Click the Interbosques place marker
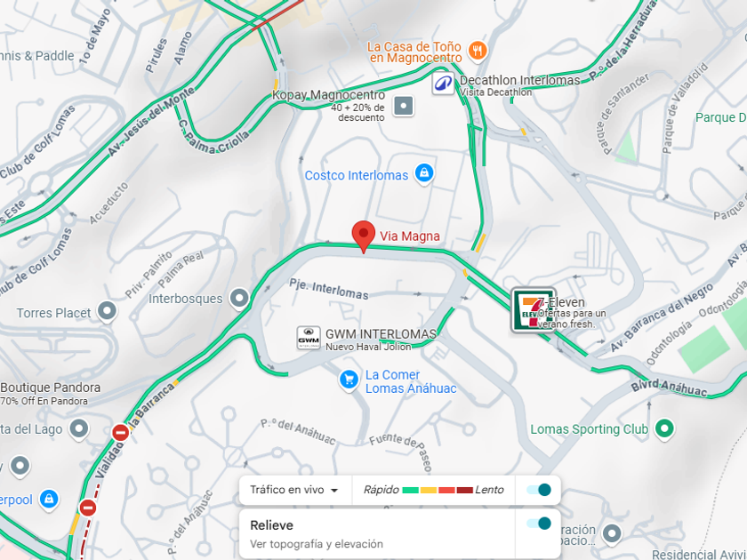 (239, 299)
